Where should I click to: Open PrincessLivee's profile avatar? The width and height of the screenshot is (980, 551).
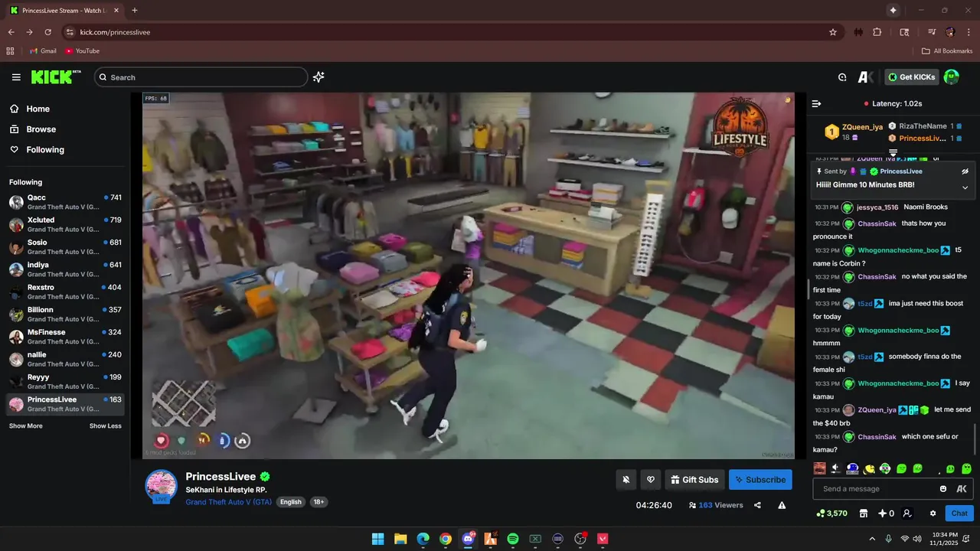(x=162, y=487)
